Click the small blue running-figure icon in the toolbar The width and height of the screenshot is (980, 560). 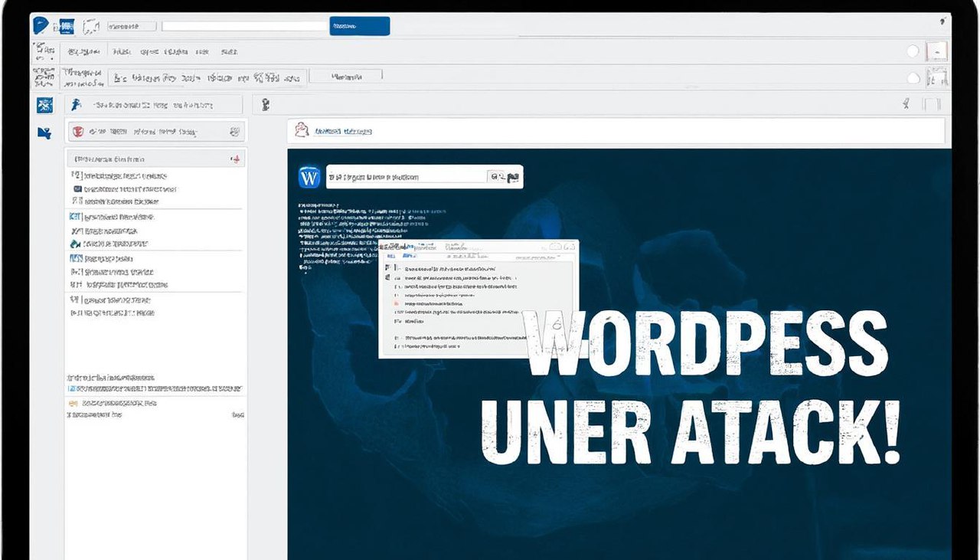click(x=75, y=105)
